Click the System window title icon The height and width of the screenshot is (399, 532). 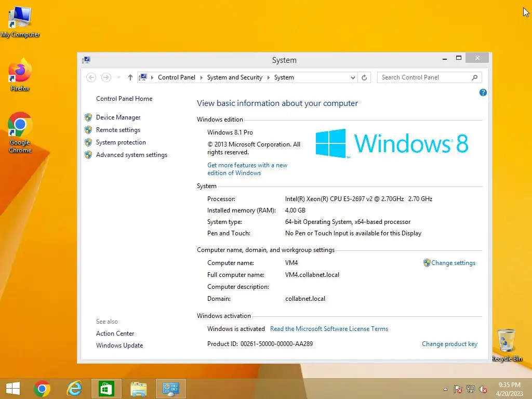tap(86, 60)
